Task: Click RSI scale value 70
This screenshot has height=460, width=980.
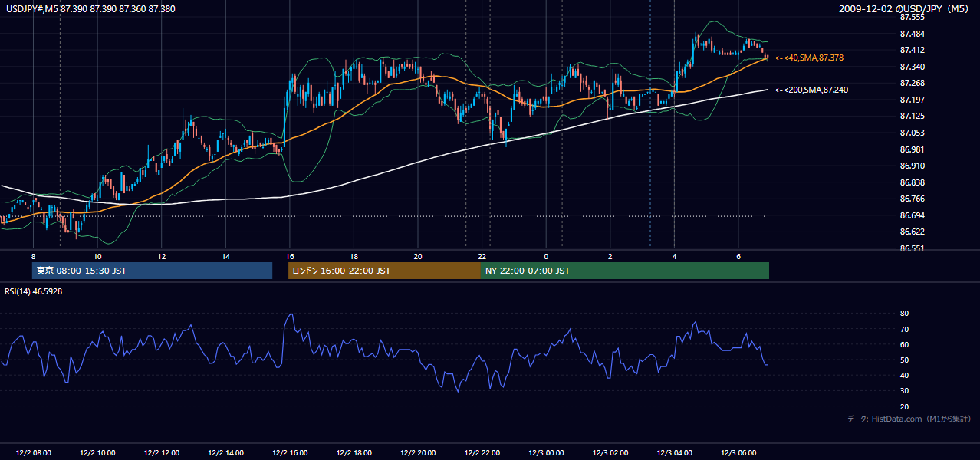Action: click(x=905, y=329)
